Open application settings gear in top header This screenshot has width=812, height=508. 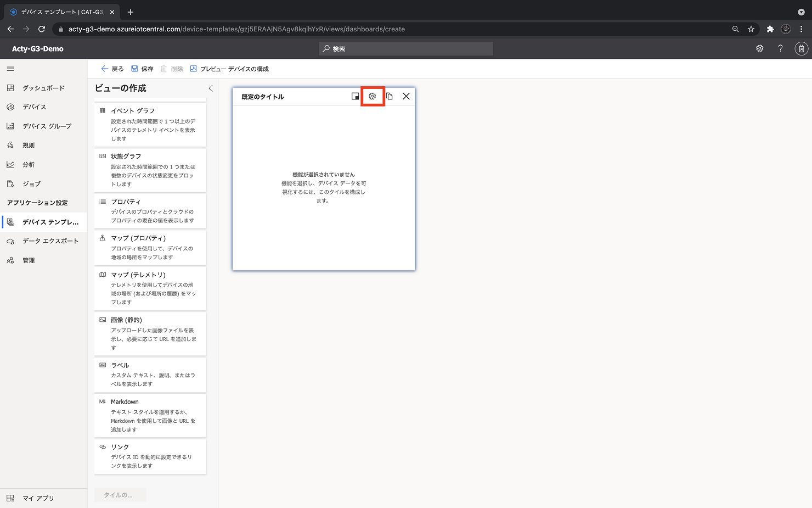760,48
